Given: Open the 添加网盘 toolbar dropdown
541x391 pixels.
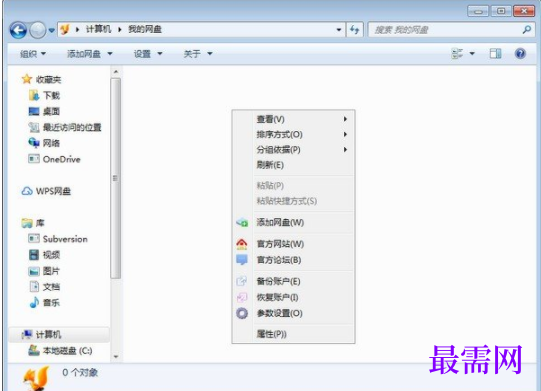Looking at the screenshot, I should point(90,54).
